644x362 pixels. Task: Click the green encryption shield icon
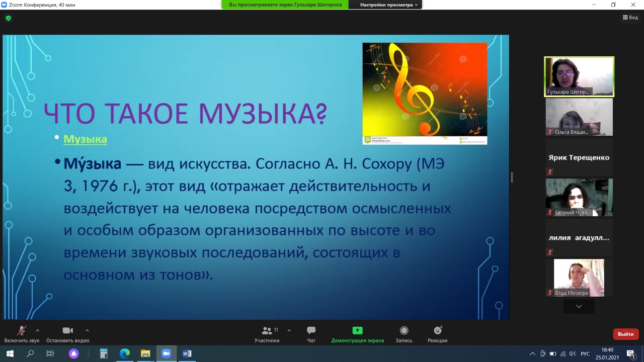pos(8,18)
